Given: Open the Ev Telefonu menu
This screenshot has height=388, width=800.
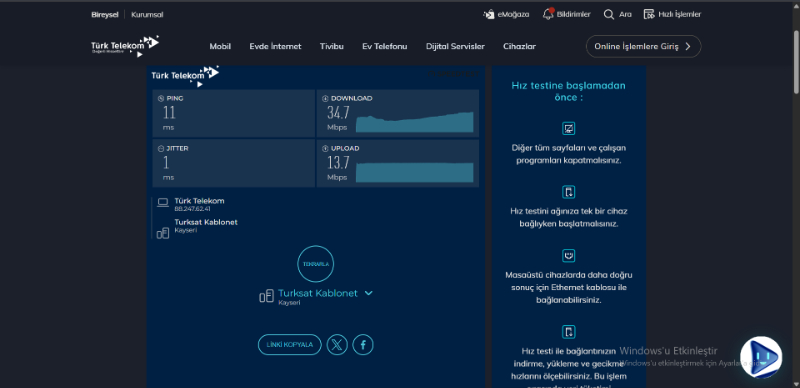Looking at the screenshot, I should [385, 46].
